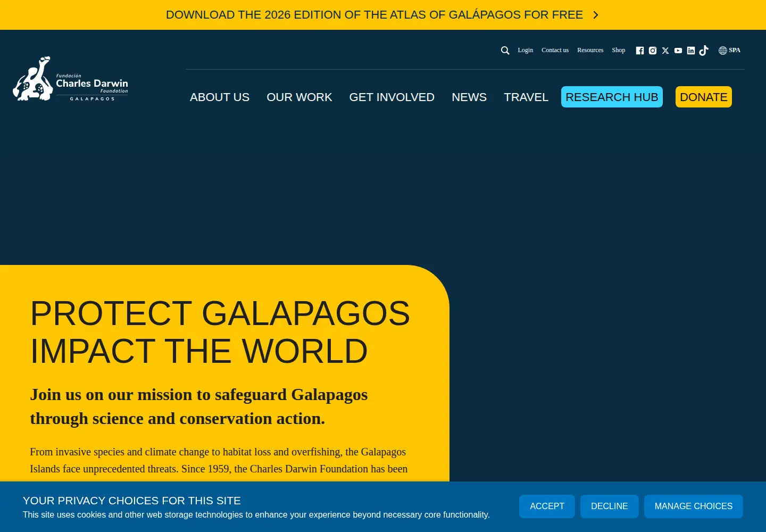This screenshot has width=766, height=532.
Task: Select TRAVEL in main navigation
Action: [526, 97]
